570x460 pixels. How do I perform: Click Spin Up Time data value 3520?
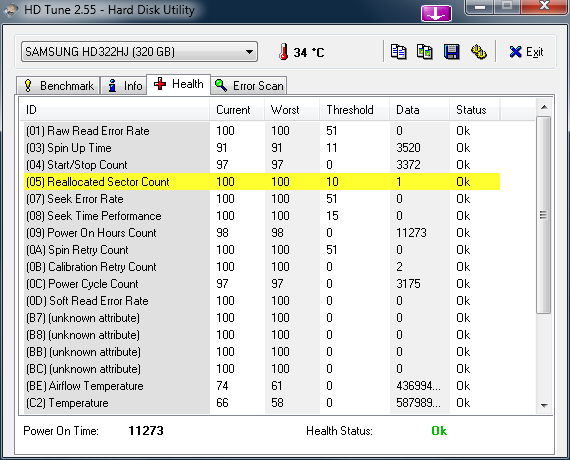(408, 148)
